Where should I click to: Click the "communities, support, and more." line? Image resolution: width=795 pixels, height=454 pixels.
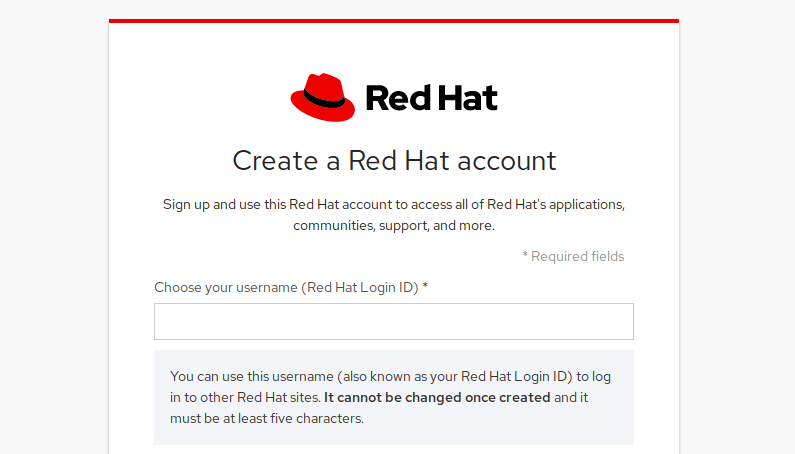[x=394, y=226]
